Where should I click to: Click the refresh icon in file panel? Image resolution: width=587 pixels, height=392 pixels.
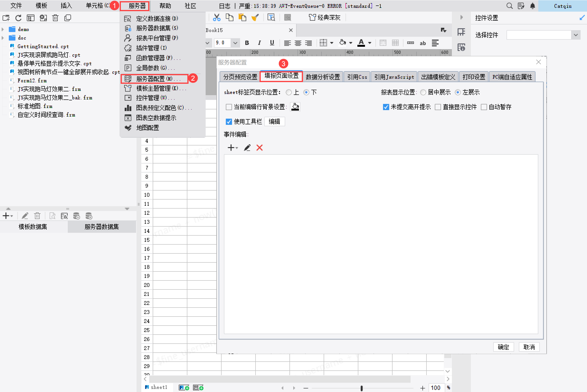point(18,18)
